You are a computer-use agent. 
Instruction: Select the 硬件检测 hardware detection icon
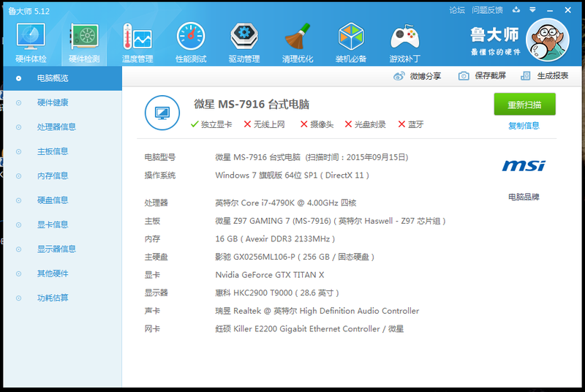click(84, 42)
